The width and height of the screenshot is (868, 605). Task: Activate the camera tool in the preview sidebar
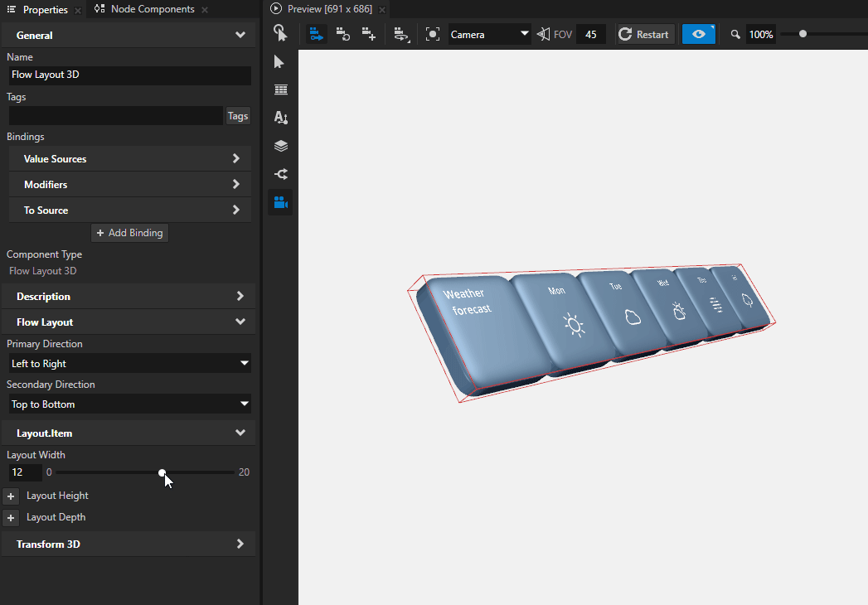click(x=280, y=201)
